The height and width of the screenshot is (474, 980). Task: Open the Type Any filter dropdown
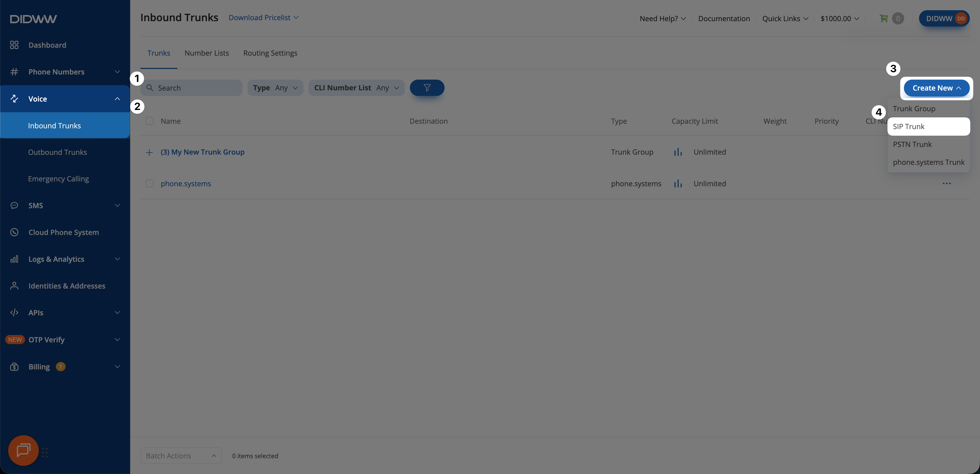click(x=275, y=88)
